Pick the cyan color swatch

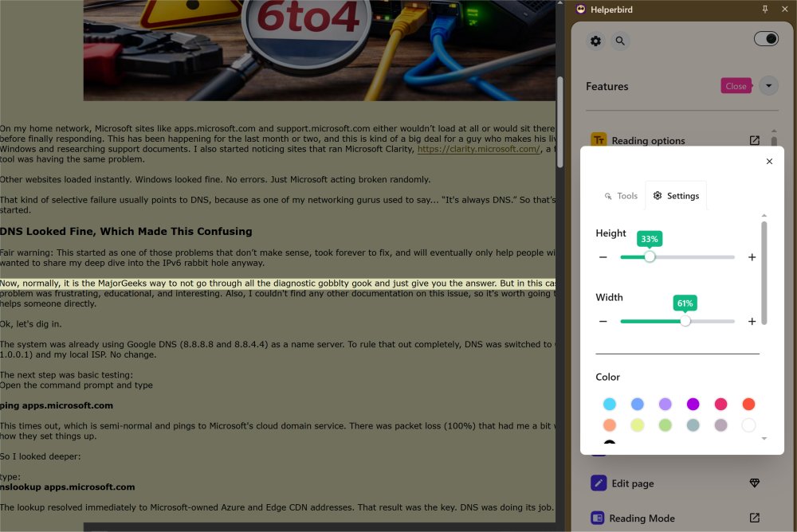[610, 404]
